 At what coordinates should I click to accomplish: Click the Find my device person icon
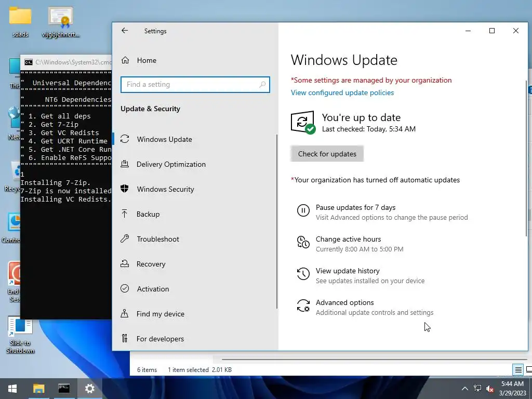pos(125,313)
